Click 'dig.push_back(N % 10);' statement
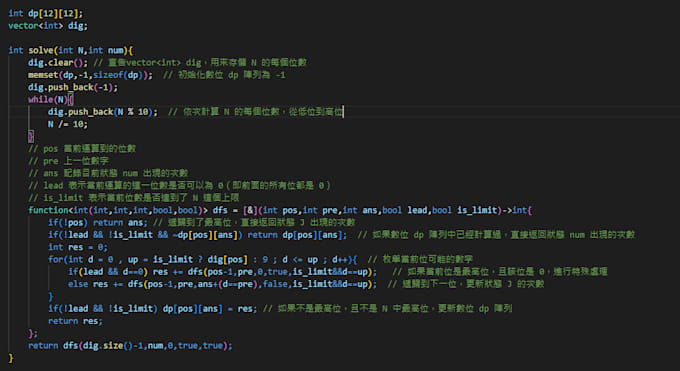Viewport: 680px width, 371px height. (103, 112)
